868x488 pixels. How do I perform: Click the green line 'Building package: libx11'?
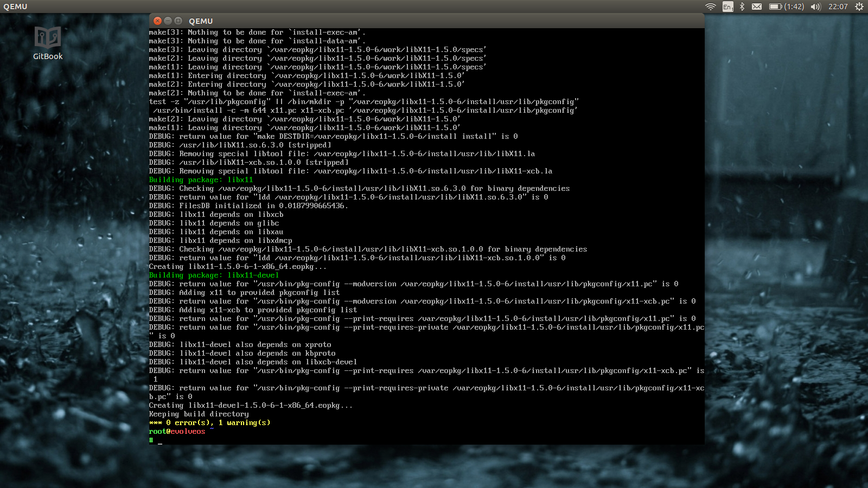click(201, 179)
